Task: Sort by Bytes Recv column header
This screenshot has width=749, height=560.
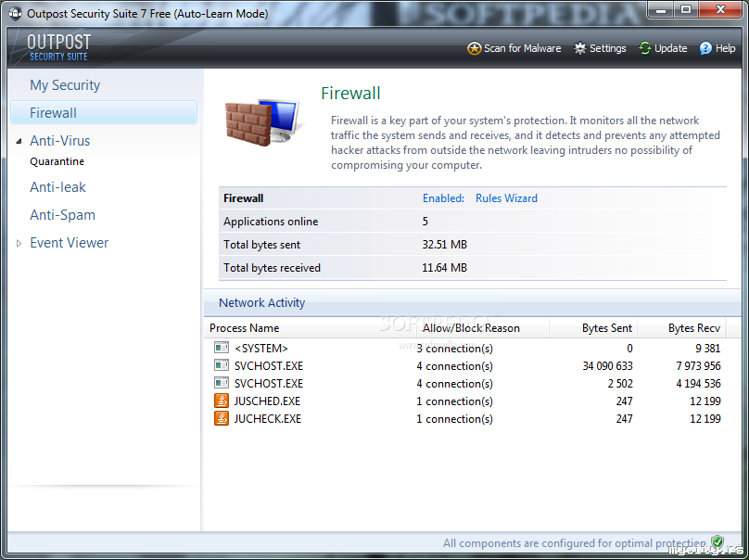Action: 681,328
